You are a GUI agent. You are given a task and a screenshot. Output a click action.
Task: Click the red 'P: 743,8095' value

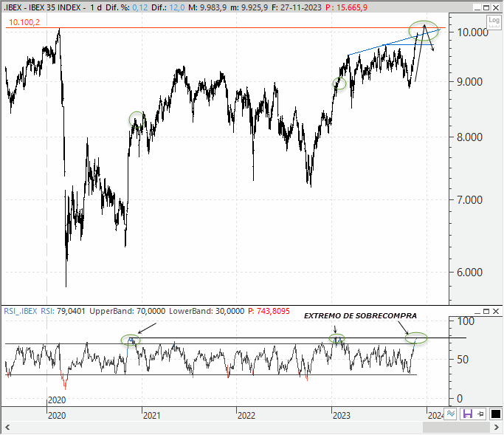269,311
